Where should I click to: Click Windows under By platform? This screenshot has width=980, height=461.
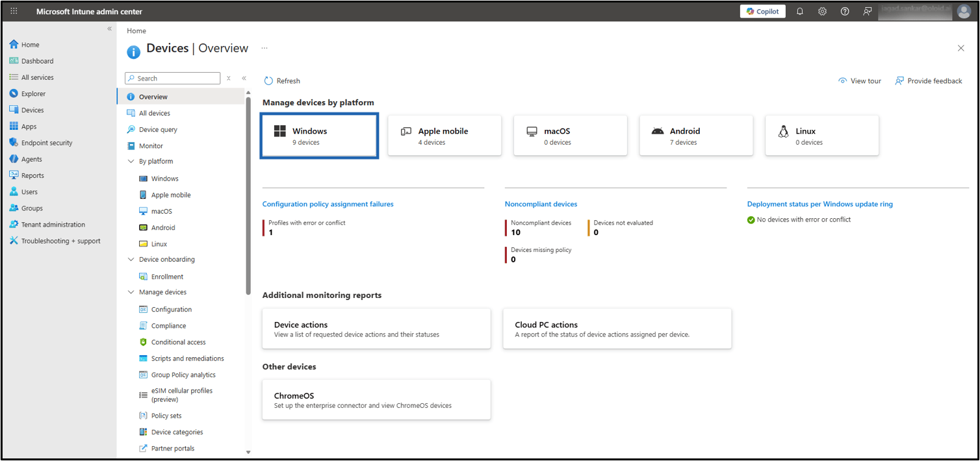(x=164, y=179)
